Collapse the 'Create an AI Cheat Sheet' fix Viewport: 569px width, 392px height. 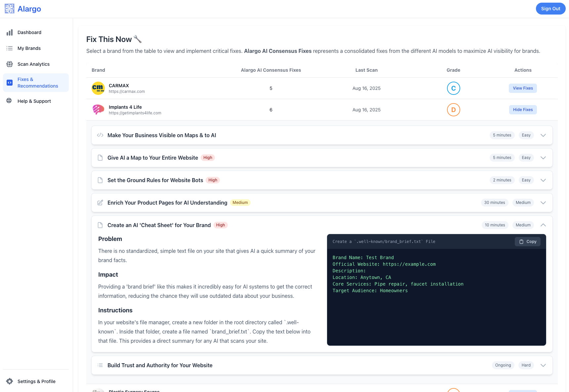point(543,225)
